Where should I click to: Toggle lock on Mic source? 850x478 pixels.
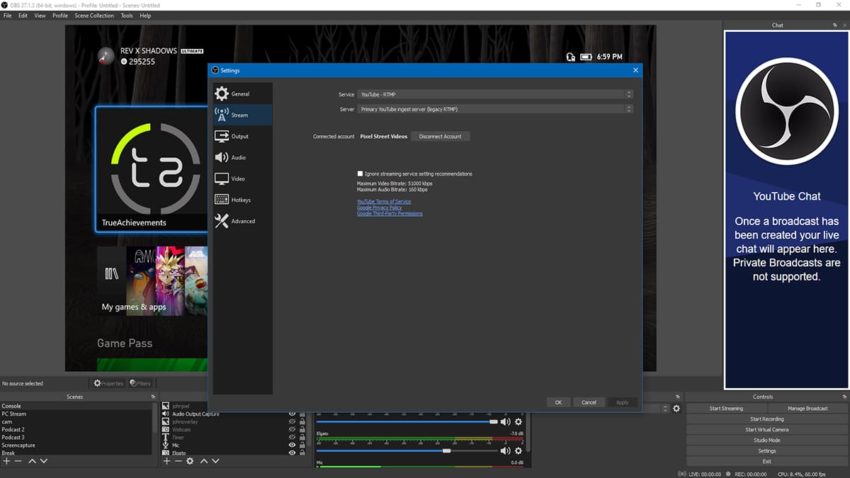pyautogui.click(x=302, y=445)
